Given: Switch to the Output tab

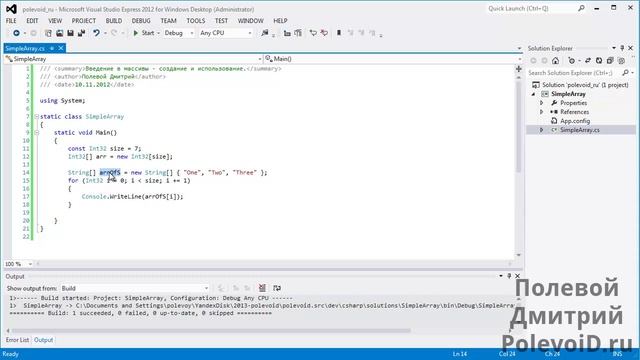Looking at the screenshot, I should tap(43, 340).
